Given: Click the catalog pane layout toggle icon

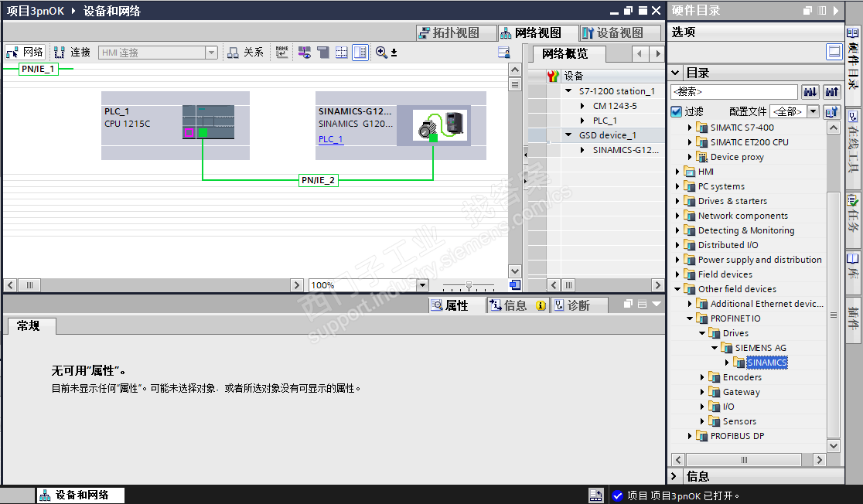Looking at the screenshot, I should point(834,52).
